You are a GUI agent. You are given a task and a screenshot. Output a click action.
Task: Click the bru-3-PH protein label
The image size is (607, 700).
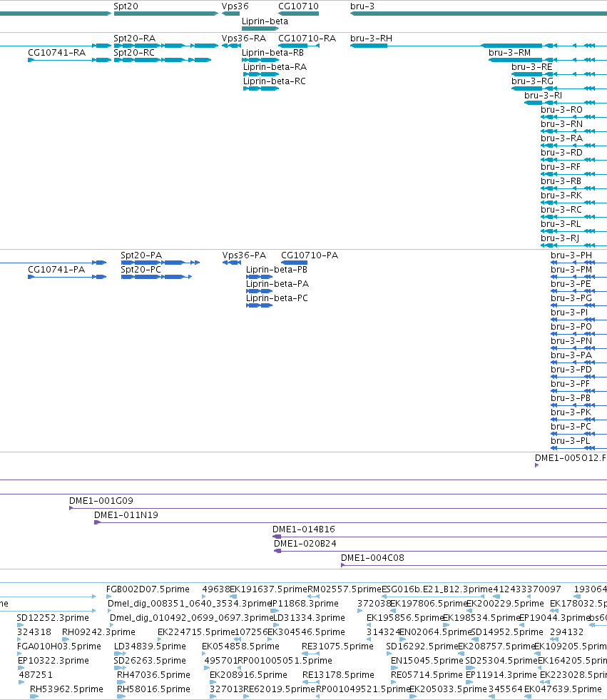[x=571, y=255]
